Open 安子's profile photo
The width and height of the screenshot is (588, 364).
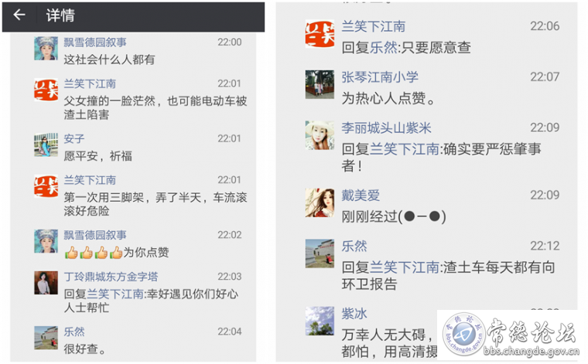46,145
